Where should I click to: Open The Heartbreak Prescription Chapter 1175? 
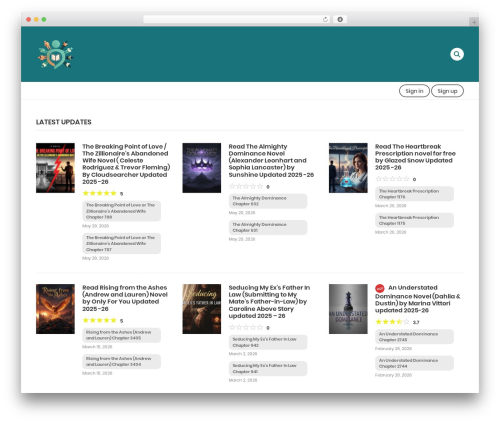click(414, 220)
